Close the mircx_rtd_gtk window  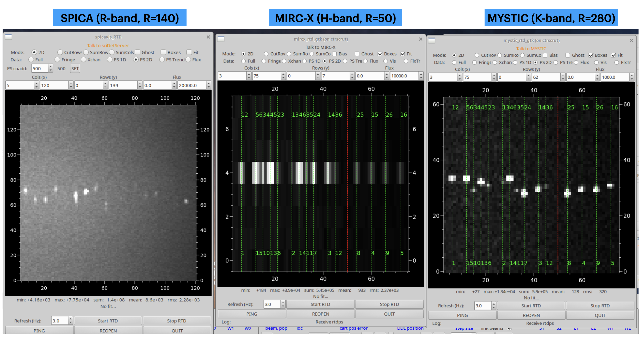click(420, 39)
